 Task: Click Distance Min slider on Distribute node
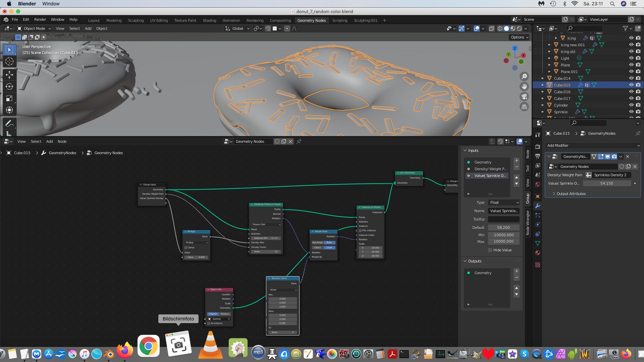266,238
